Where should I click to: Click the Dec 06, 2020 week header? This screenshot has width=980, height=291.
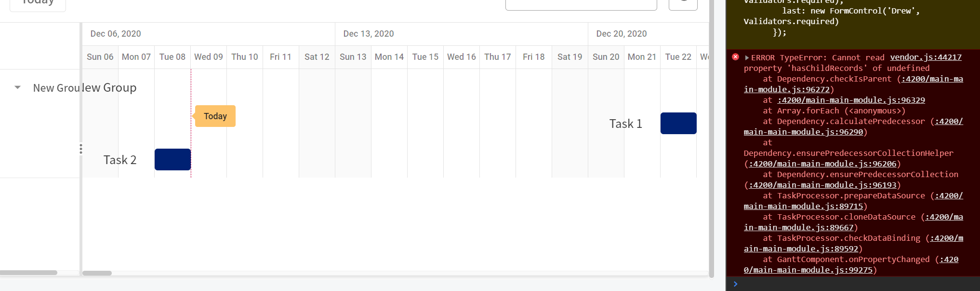click(x=116, y=34)
